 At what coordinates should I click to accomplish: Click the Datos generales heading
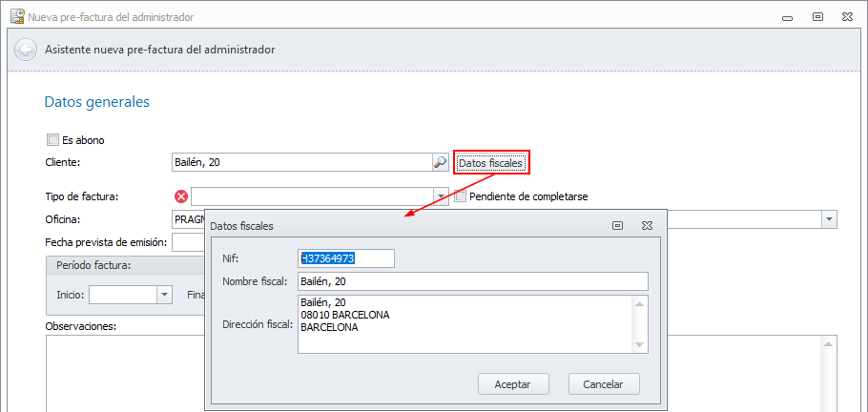[x=97, y=102]
